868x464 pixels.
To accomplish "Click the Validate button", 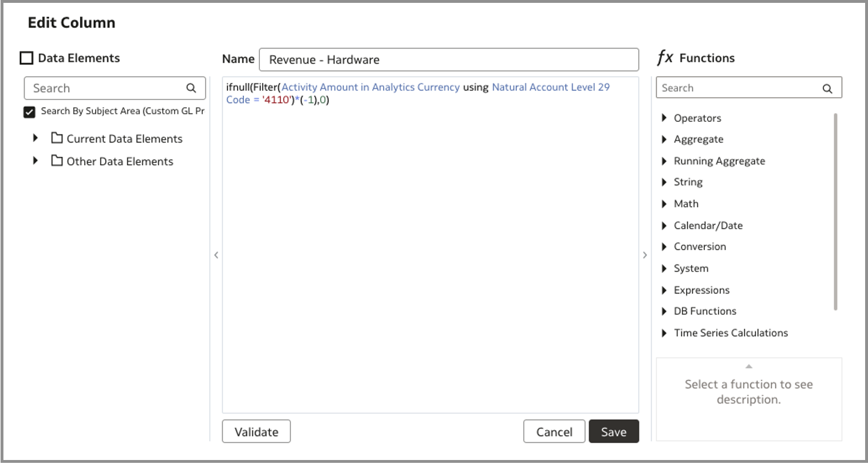I will pos(256,432).
